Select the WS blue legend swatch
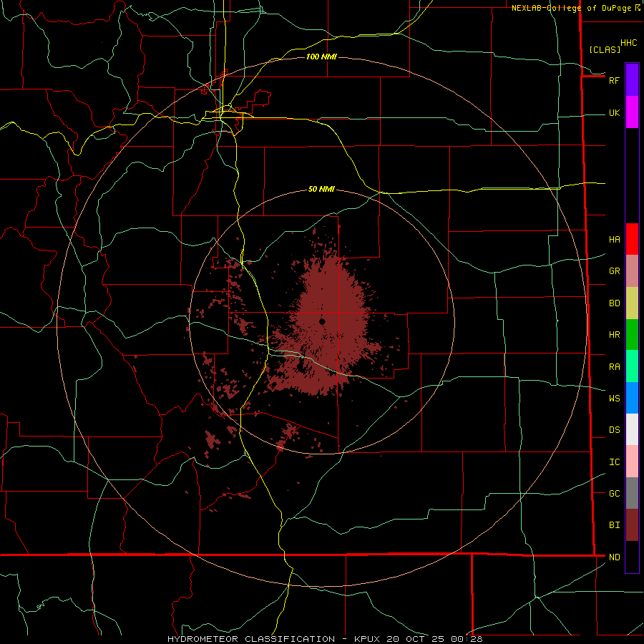The width and height of the screenshot is (644, 644). 632,398
